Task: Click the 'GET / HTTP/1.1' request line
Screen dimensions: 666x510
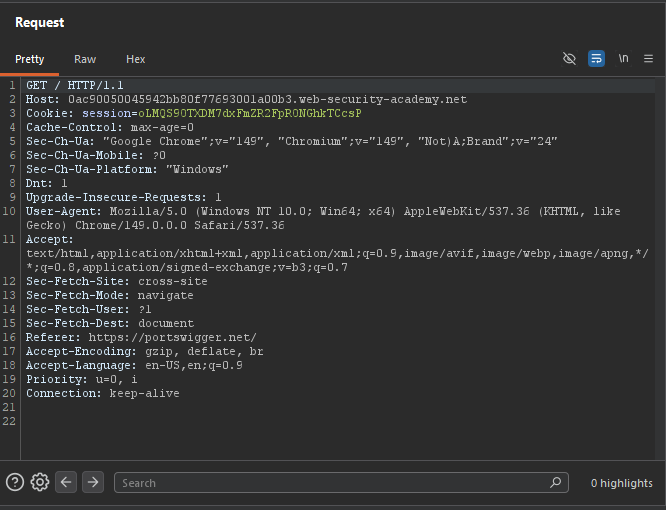Action: (75, 85)
